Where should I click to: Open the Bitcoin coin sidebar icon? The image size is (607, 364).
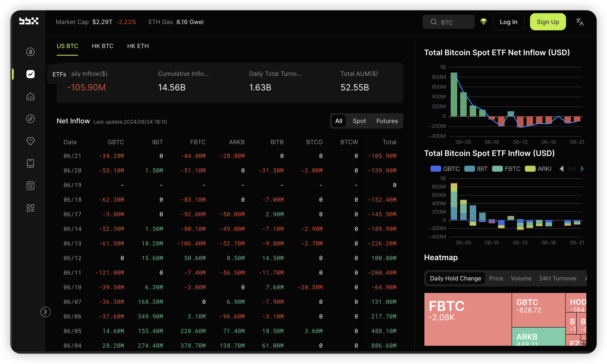click(x=30, y=52)
